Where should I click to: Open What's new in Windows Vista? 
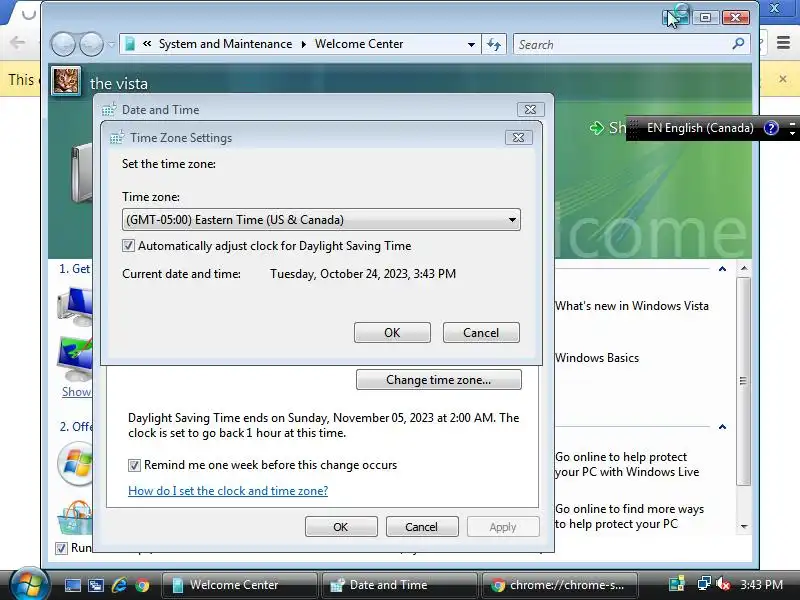[x=632, y=306]
